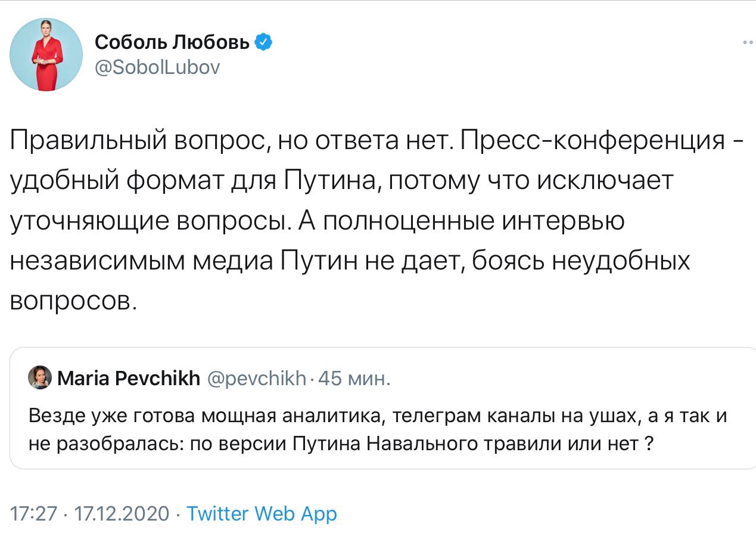This screenshot has height=542, width=756.
Task: Open the tweet's three-dot more menu
Action: pyautogui.click(x=748, y=42)
